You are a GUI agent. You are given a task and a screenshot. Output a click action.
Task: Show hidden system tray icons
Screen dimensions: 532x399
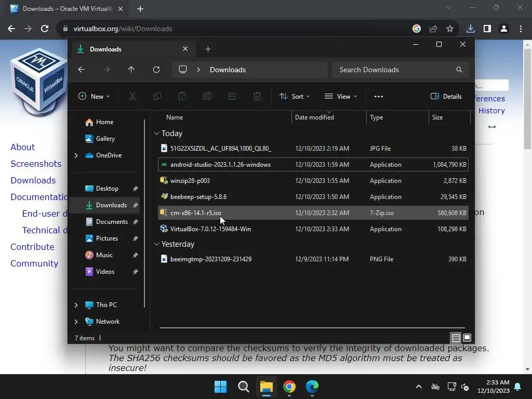click(419, 387)
